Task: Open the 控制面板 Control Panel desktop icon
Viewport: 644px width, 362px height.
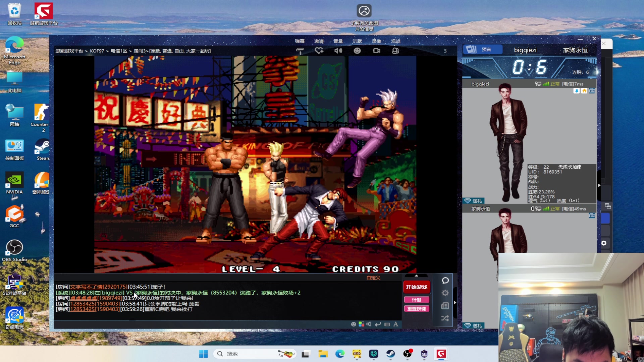Action: (14, 149)
